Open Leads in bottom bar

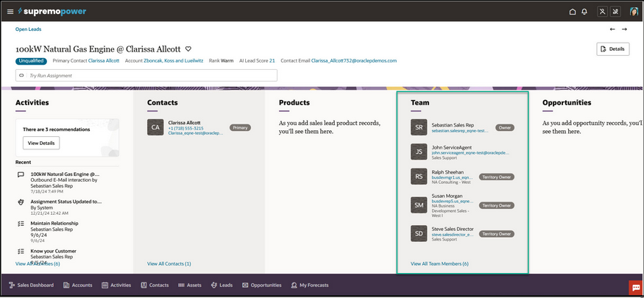point(222,285)
